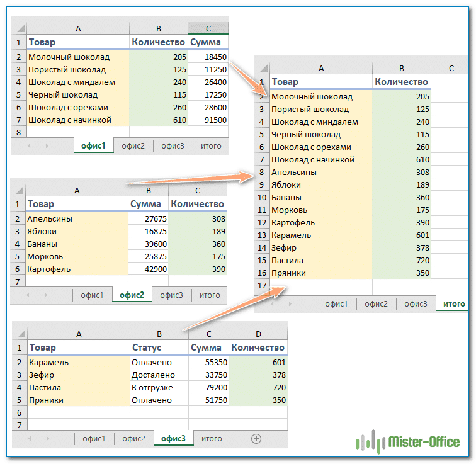This screenshot has width=476, height=464.
Task: Click the cell with value 11250
Action: click(x=208, y=69)
